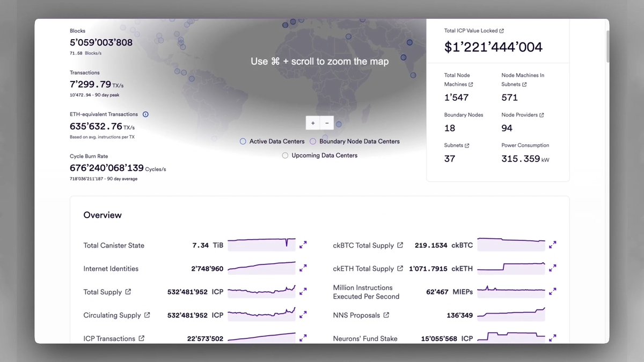Open external link icon beside Subnets
The height and width of the screenshot is (362, 644).
(467, 146)
